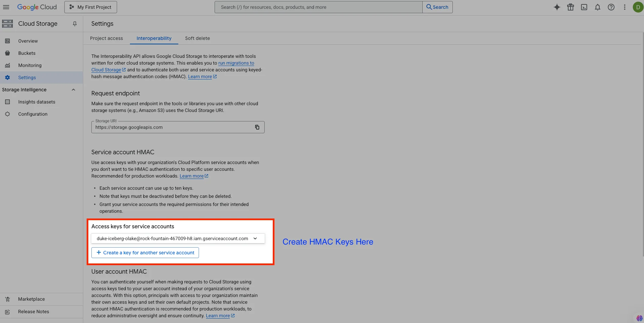Collapse the Storage Intelligence section
This screenshot has height=323, width=644.
73,90
